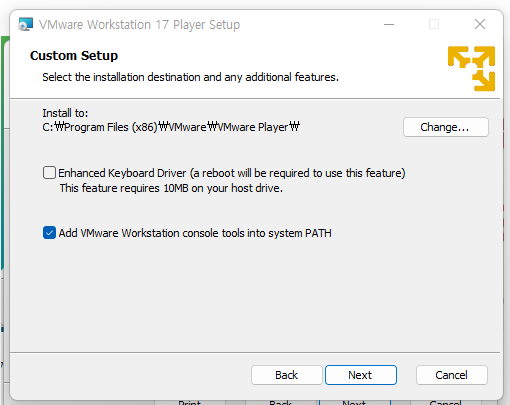Cancel the VMware Player setup

point(452,375)
